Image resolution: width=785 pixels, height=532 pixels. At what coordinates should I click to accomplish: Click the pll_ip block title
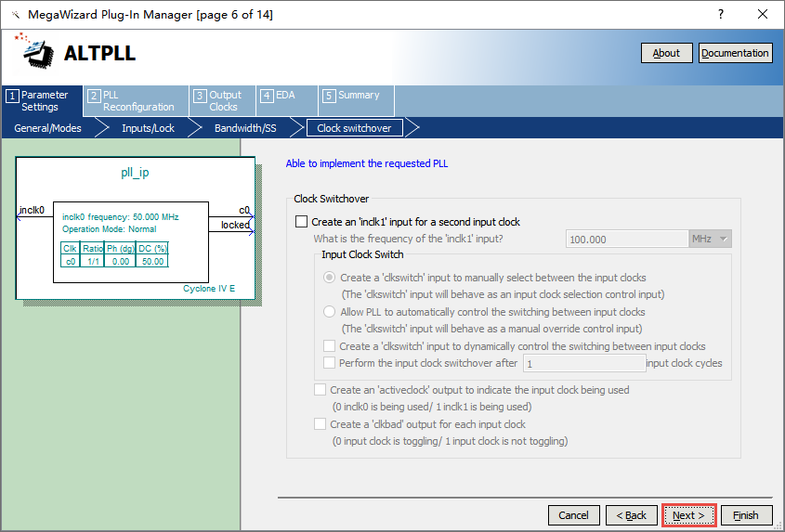136,173
